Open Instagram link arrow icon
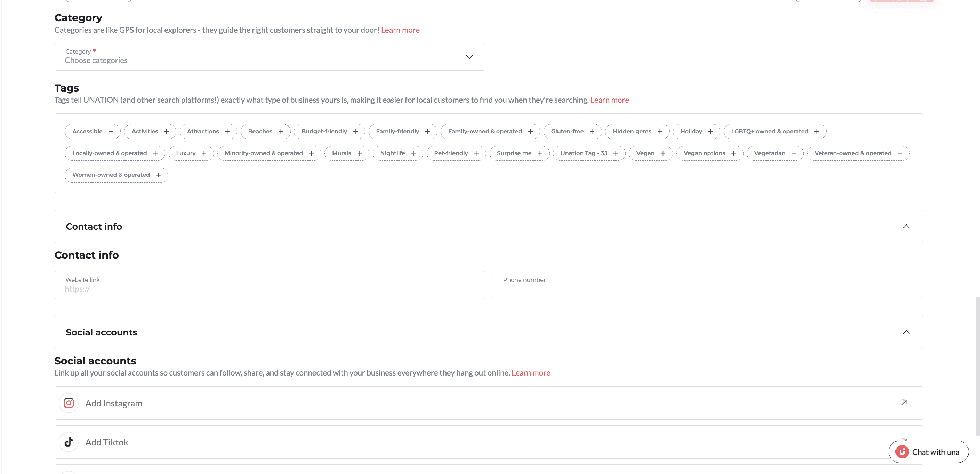Screen dimensions: 980x474 click(x=904, y=402)
